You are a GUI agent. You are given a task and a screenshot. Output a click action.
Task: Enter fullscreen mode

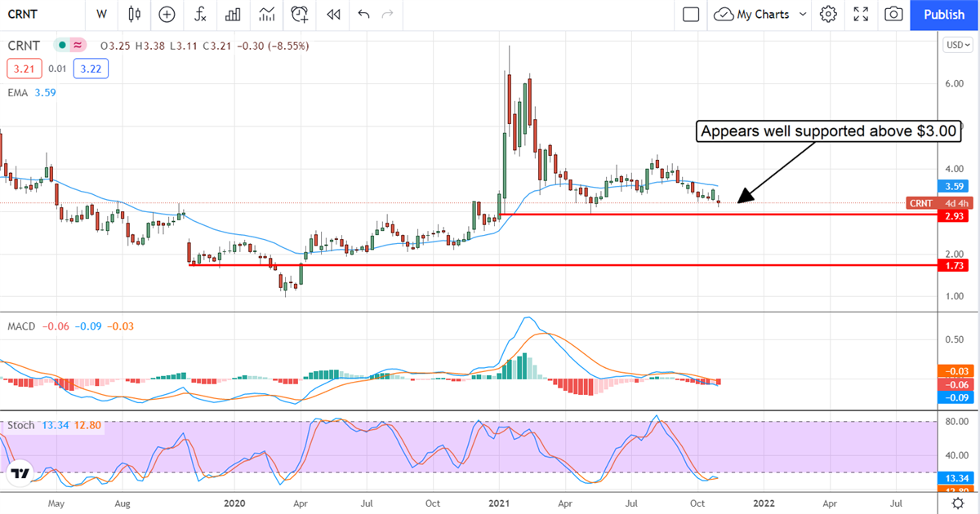click(861, 14)
